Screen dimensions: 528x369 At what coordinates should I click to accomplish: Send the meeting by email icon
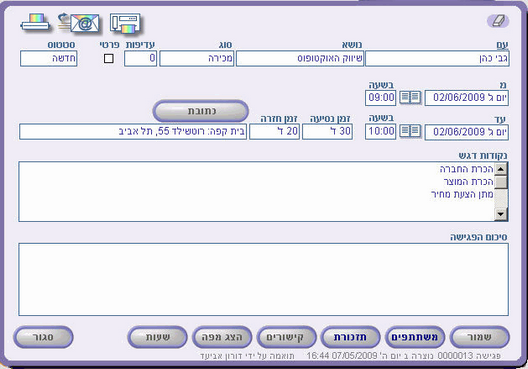[80, 23]
